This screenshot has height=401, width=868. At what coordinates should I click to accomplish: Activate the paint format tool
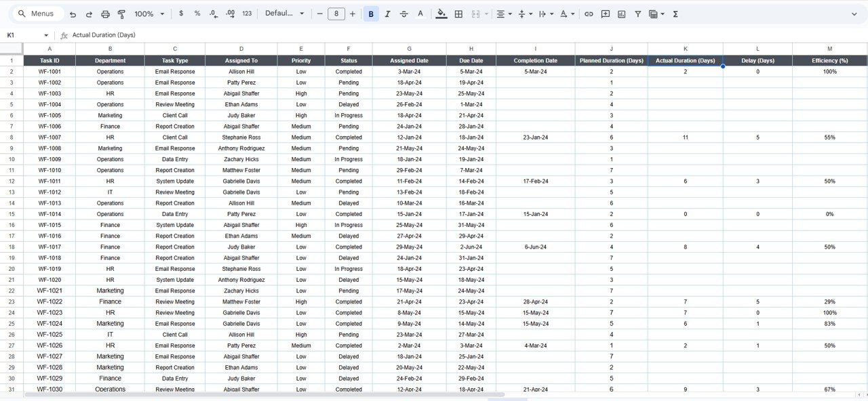(121, 14)
